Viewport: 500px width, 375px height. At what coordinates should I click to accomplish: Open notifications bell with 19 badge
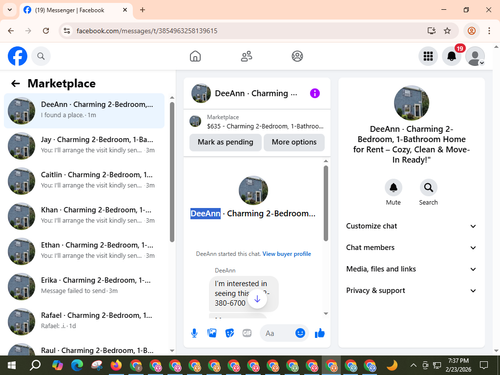pyautogui.click(x=452, y=56)
